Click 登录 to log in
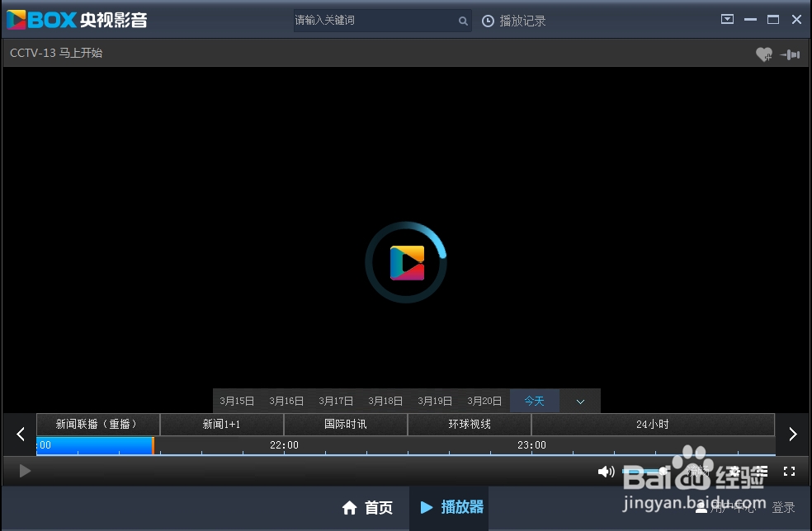Image resolution: width=812 pixels, height=531 pixels. point(783,508)
